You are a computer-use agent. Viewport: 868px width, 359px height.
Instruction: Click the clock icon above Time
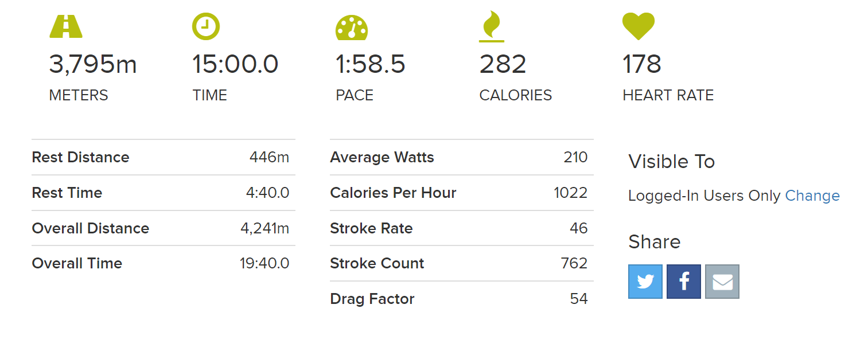(x=205, y=26)
